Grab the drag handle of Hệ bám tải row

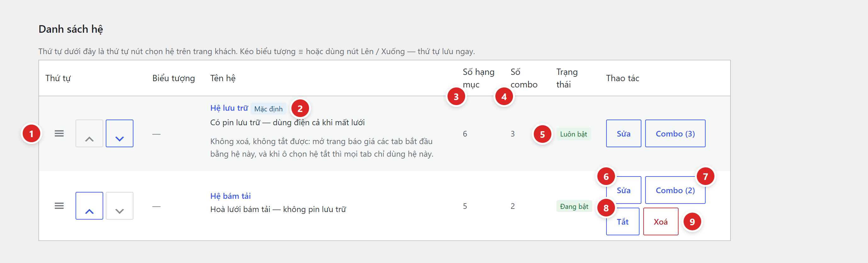[59, 206]
